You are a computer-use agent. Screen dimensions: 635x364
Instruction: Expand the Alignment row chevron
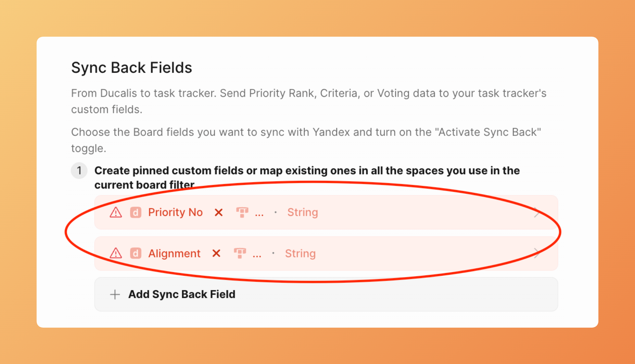pyautogui.click(x=537, y=253)
